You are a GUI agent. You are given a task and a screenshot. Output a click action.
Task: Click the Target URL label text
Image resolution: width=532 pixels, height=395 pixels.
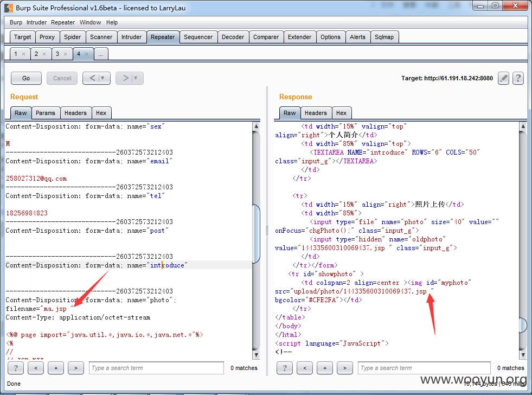447,78
